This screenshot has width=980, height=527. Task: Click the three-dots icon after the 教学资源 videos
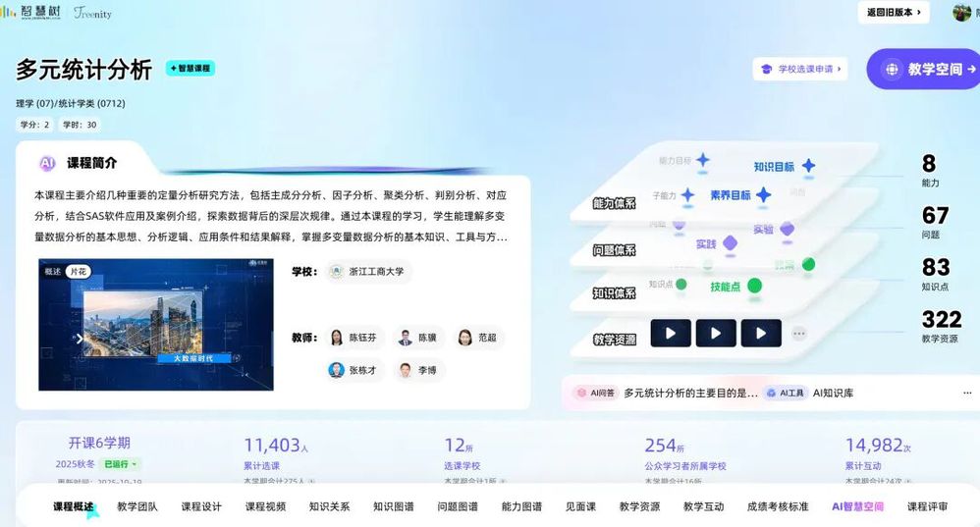(798, 334)
